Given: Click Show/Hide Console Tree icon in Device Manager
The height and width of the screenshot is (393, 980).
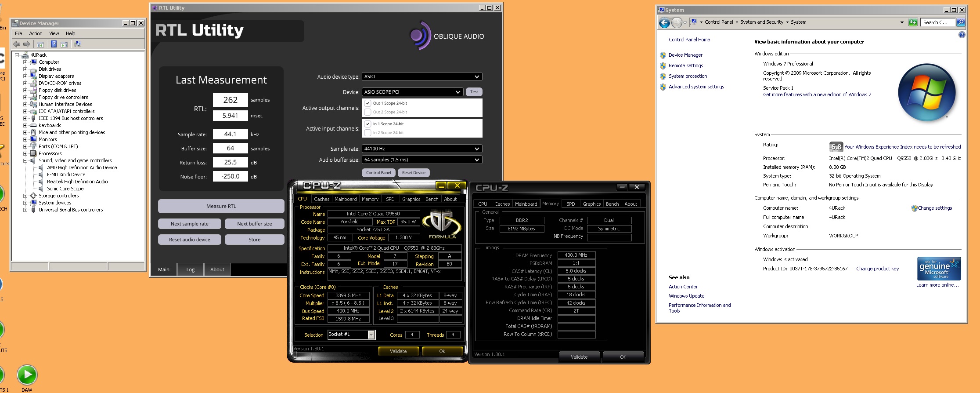Looking at the screenshot, I should [x=40, y=44].
